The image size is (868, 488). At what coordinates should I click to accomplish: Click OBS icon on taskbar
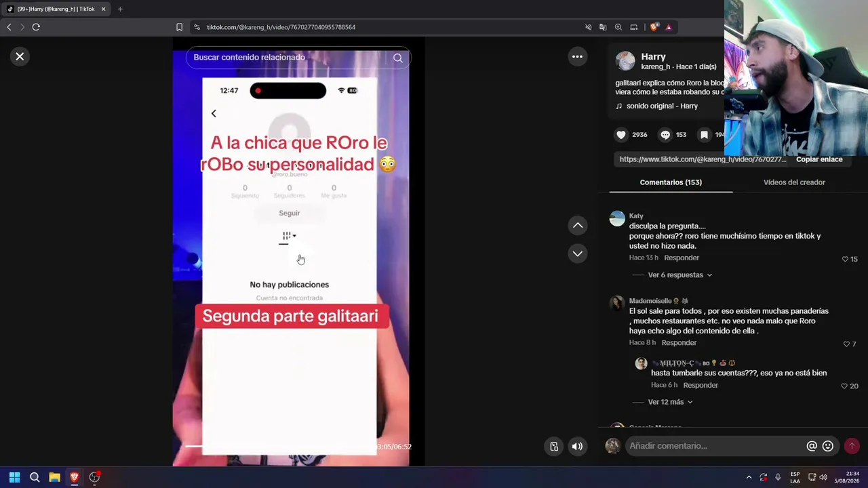[95, 477]
